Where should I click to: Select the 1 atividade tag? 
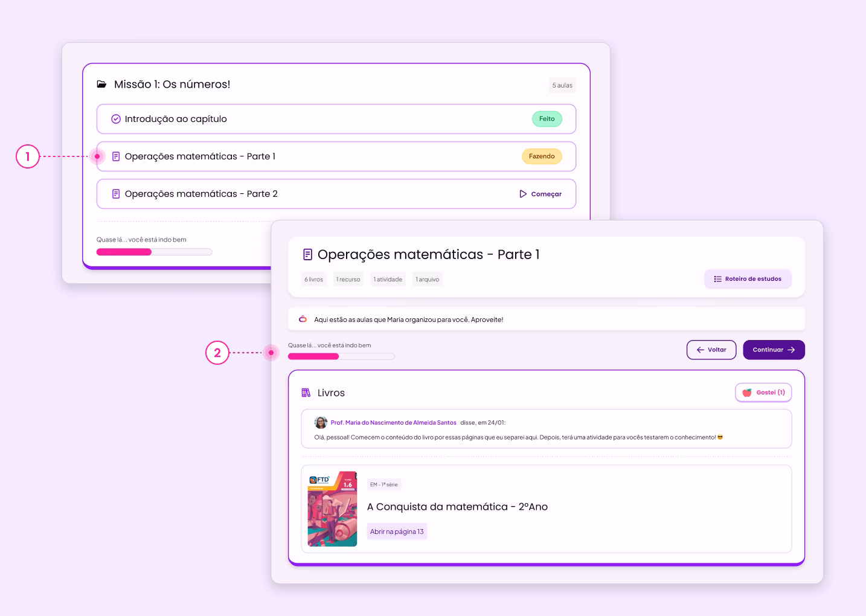[x=388, y=280]
